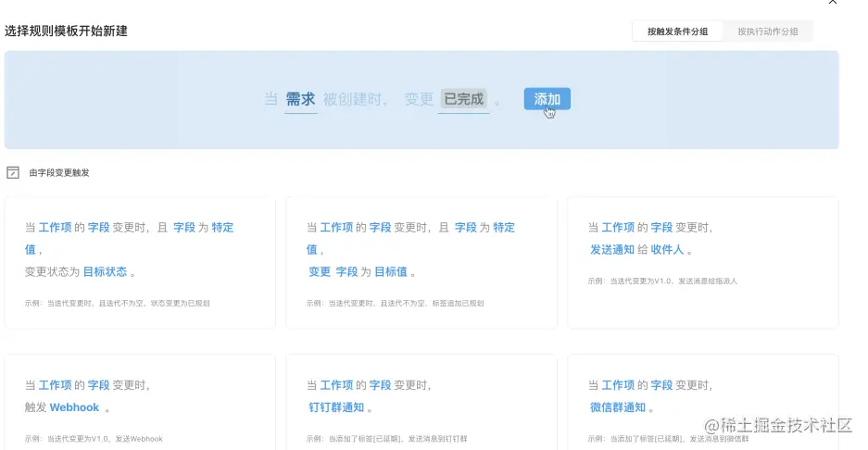Click the 添加 button
Screen dimensions: 868x450
pos(547,99)
